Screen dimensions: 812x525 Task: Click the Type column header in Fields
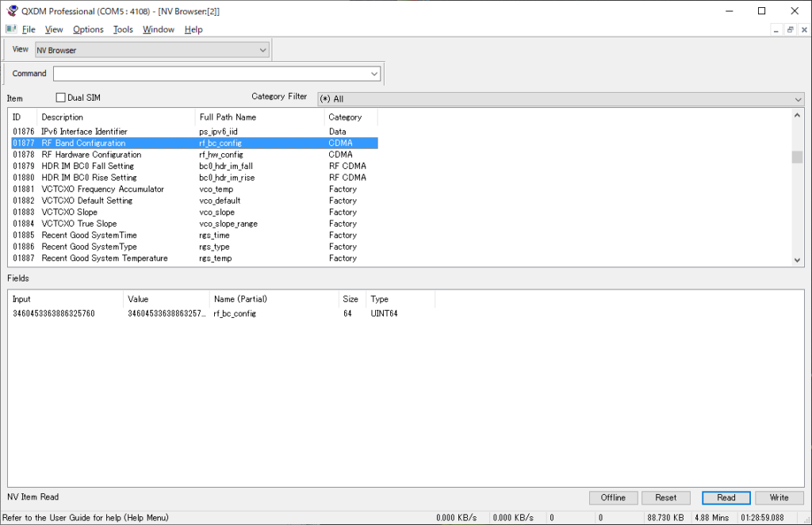coord(400,299)
